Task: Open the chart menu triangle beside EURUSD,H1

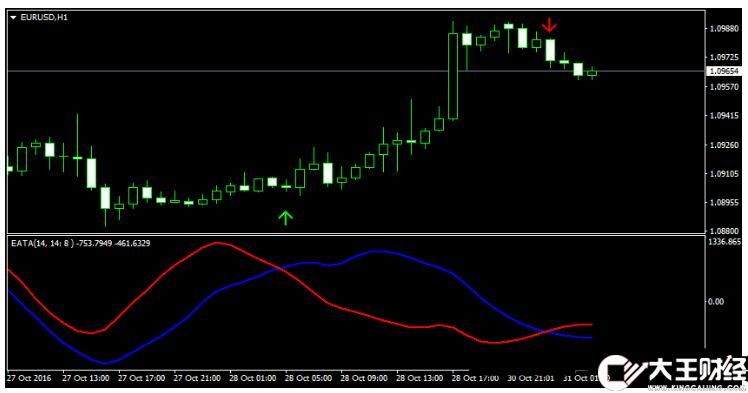Action: 13,18
